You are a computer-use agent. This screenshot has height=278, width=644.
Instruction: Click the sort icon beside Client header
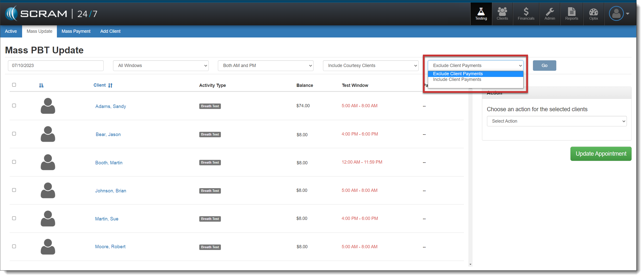pos(110,85)
